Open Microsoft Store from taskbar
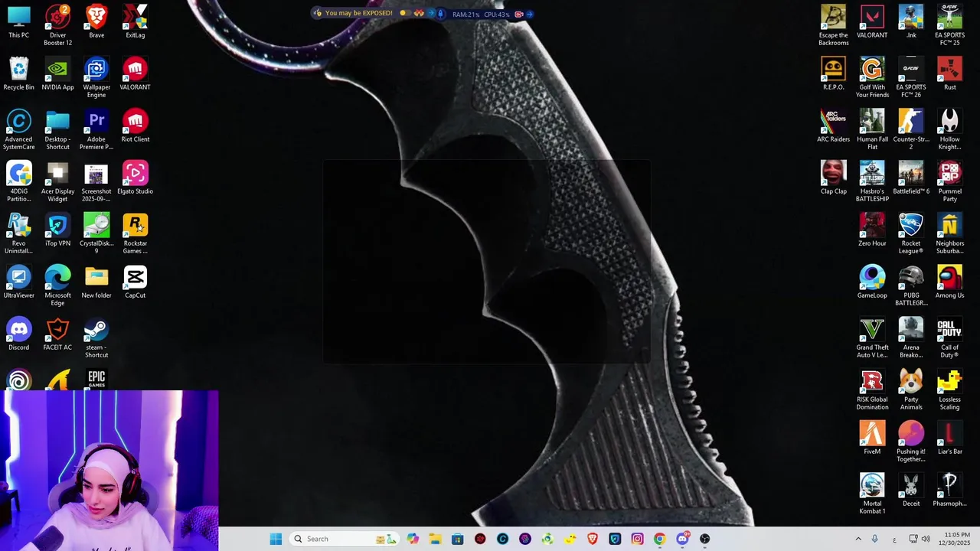The width and height of the screenshot is (980, 551). point(457,539)
